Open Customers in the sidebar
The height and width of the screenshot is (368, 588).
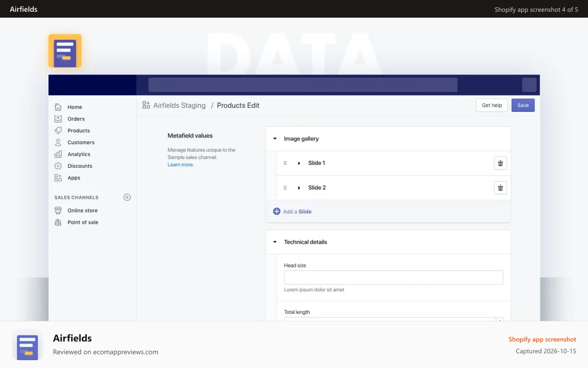pyautogui.click(x=81, y=142)
